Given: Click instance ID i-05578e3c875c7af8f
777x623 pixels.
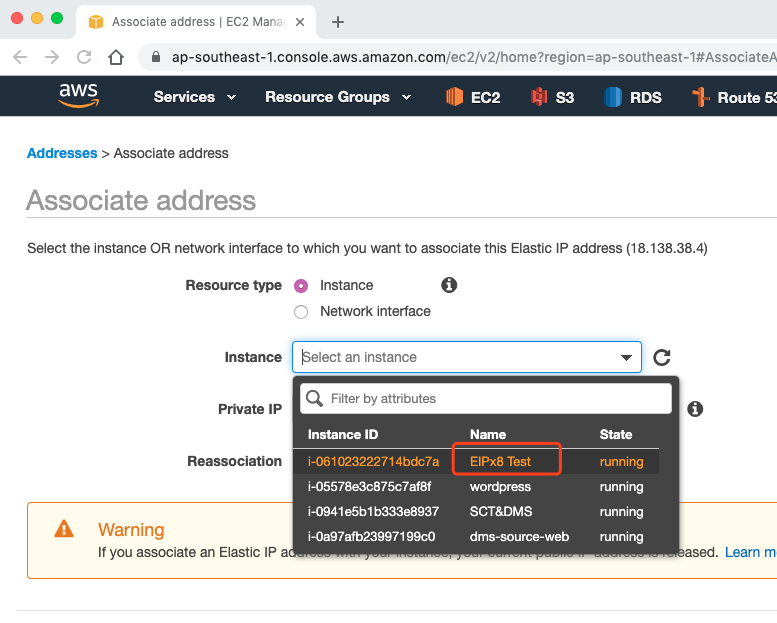Looking at the screenshot, I should (369, 487).
